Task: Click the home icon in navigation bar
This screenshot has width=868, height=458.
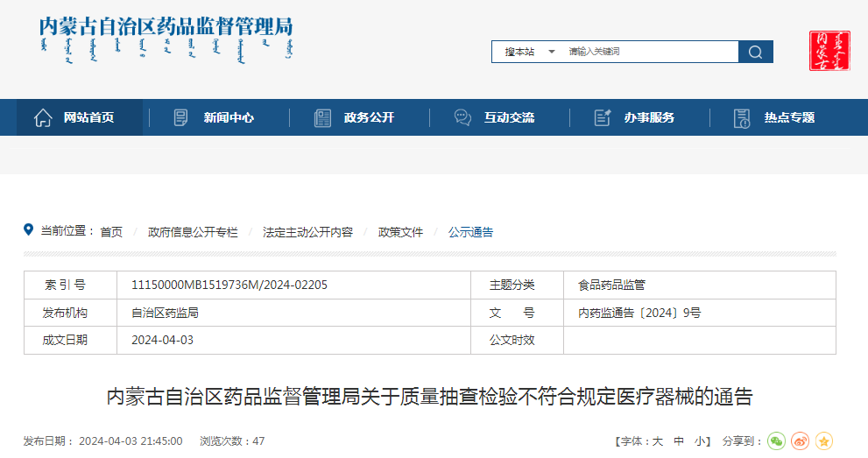Action: (x=43, y=117)
